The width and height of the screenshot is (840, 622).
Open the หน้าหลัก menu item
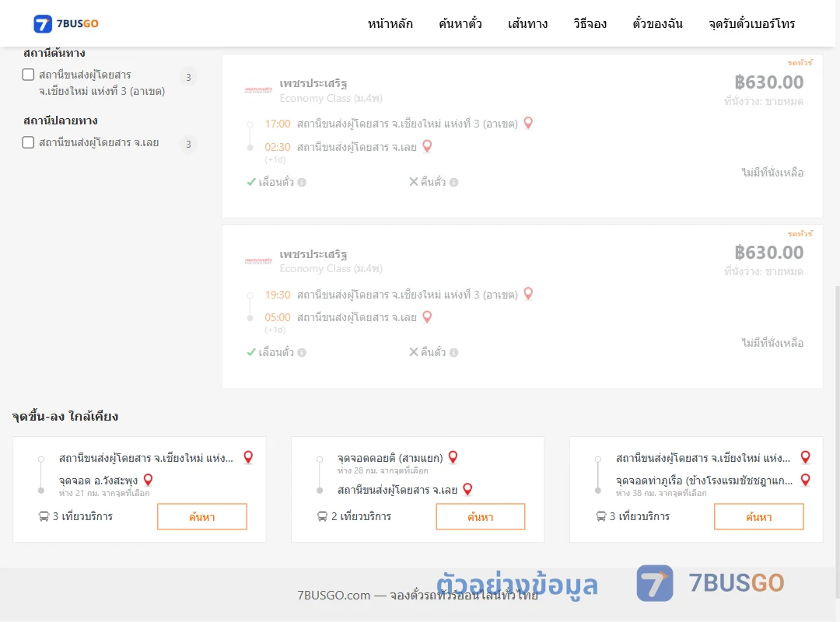(x=390, y=23)
